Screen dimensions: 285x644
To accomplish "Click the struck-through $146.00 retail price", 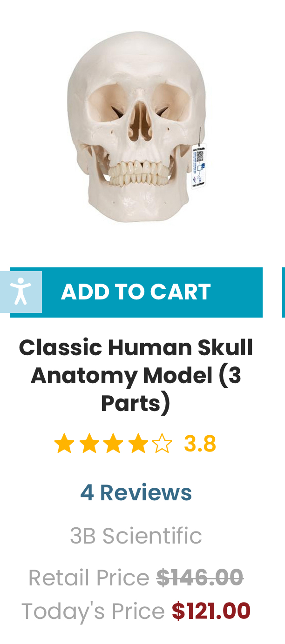I will [200, 578].
